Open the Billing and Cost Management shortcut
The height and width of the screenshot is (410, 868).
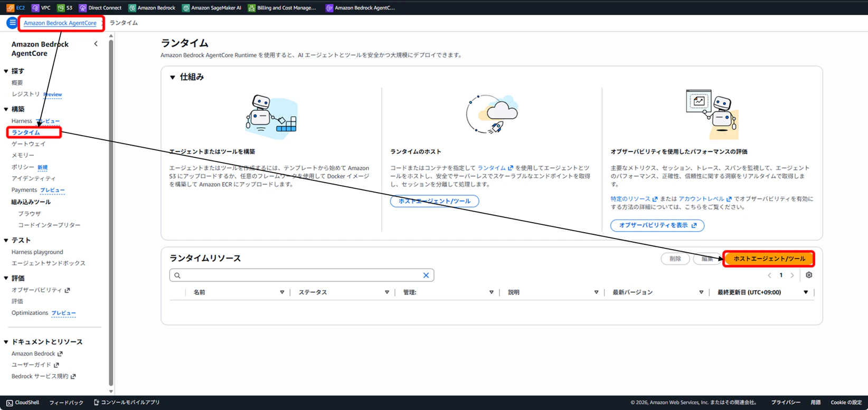click(x=282, y=8)
